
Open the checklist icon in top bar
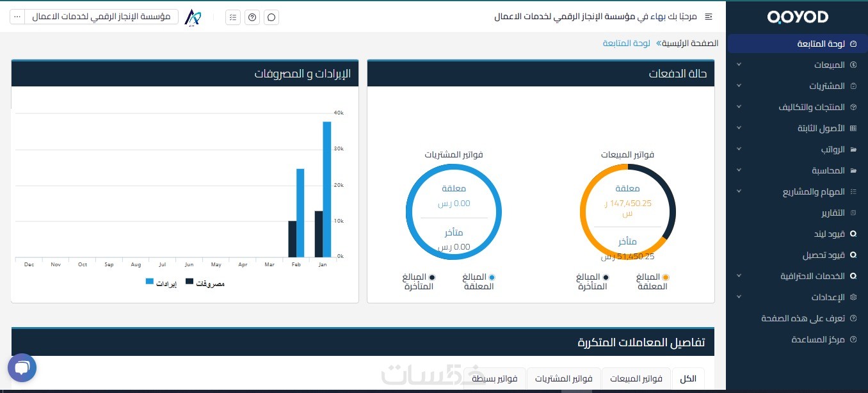coord(233,17)
